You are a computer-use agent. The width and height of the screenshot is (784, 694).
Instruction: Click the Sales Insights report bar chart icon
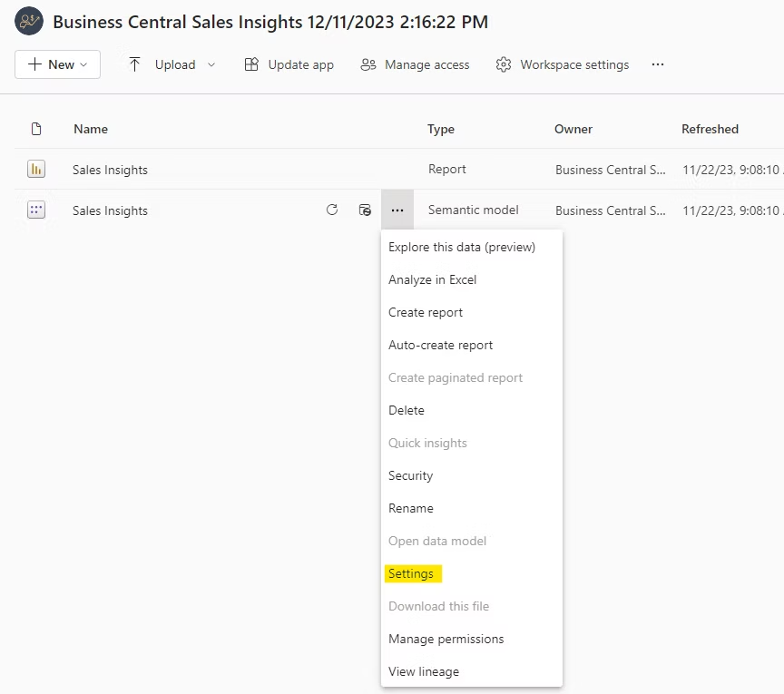coord(36,170)
